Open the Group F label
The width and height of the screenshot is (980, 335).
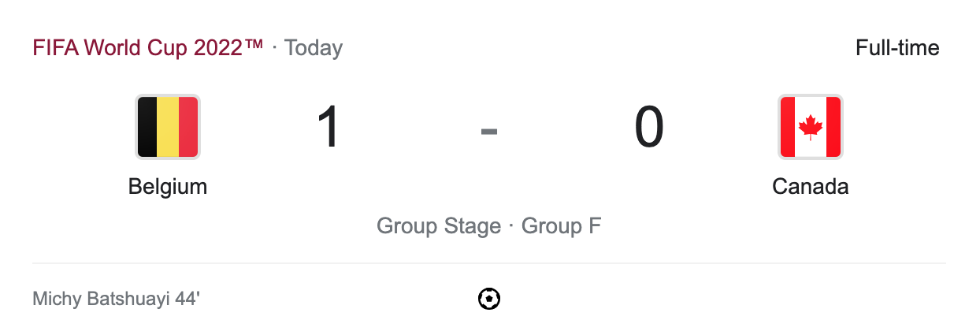click(562, 226)
